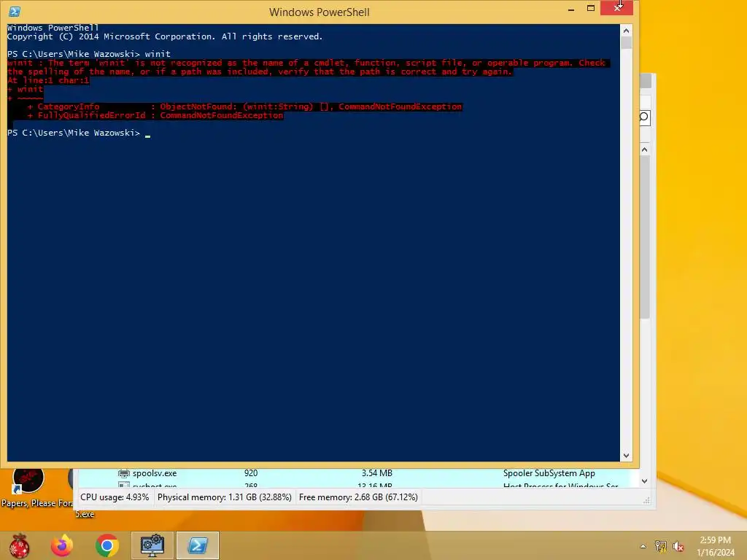Open the network tray icon
Screen dimensions: 747x560
point(661,546)
